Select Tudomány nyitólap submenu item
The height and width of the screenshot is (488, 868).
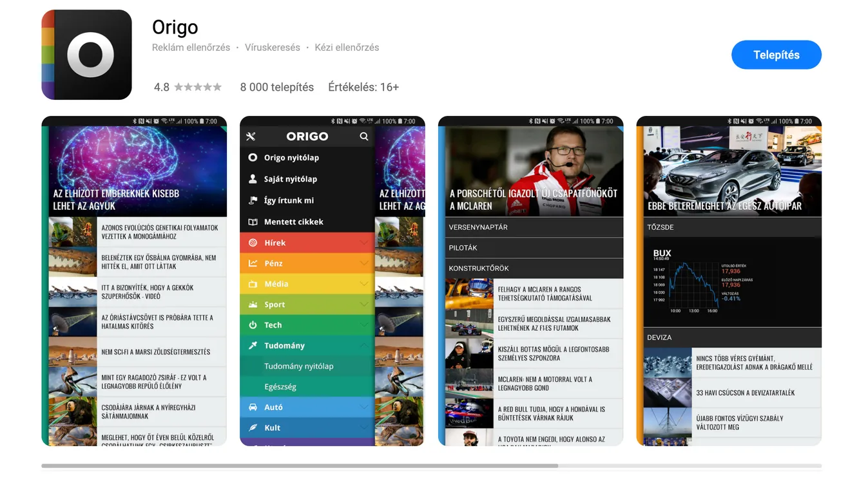tap(307, 366)
